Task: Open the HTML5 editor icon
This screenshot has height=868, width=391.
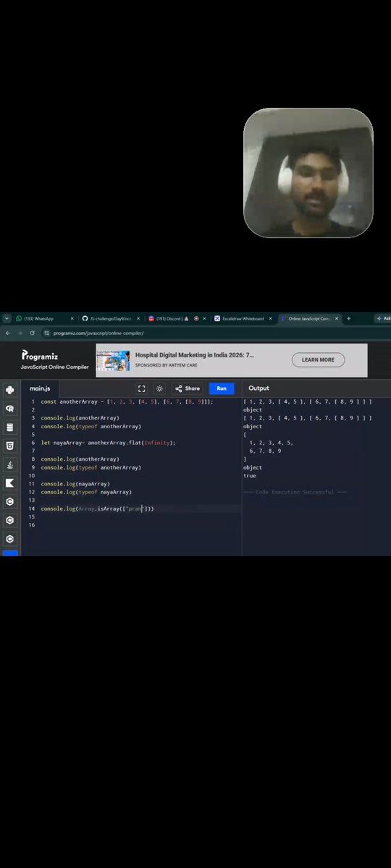Action: coord(10,446)
